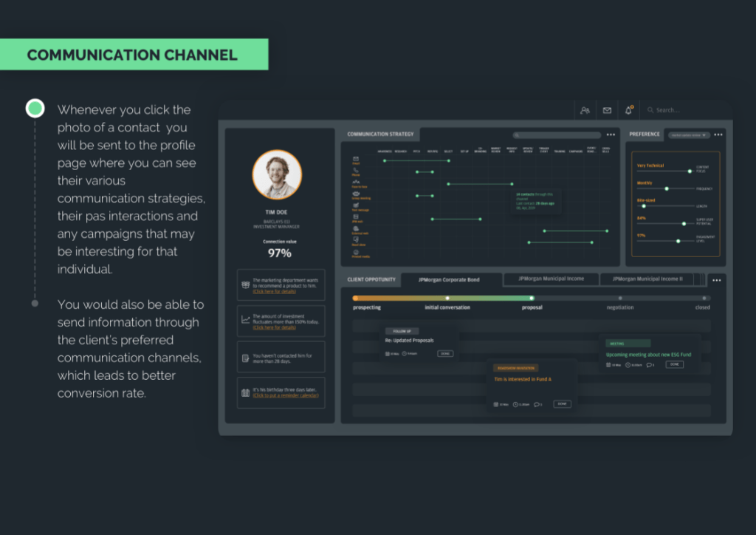Select the Phone channel icon

click(x=356, y=171)
